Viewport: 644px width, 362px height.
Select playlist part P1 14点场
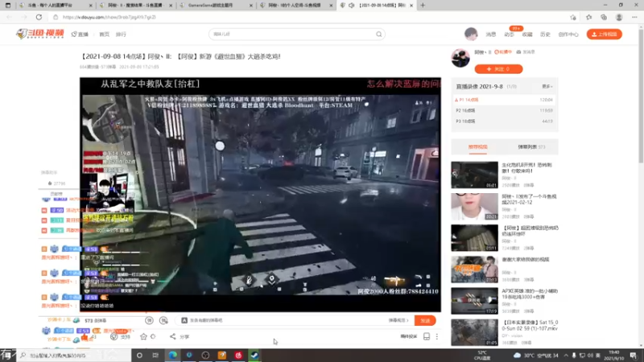(505, 100)
